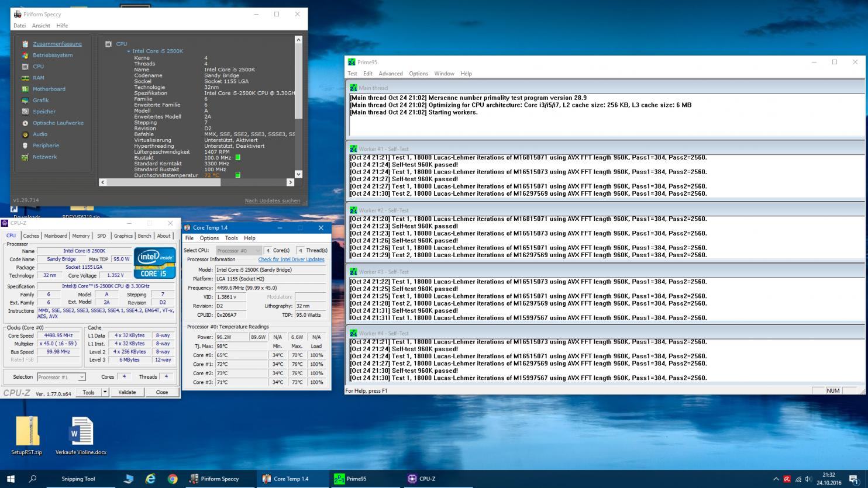Click the Bustakt green indicator in Speccy
This screenshot has height=488, width=868.
pyautogui.click(x=237, y=157)
